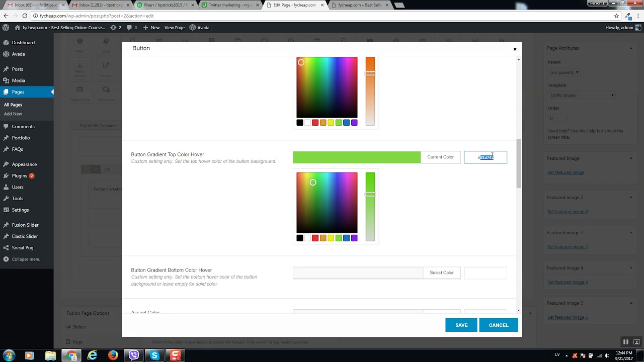Image resolution: width=644 pixels, height=362 pixels.
Task: Open Viber from the taskbar
Action: pos(134,355)
